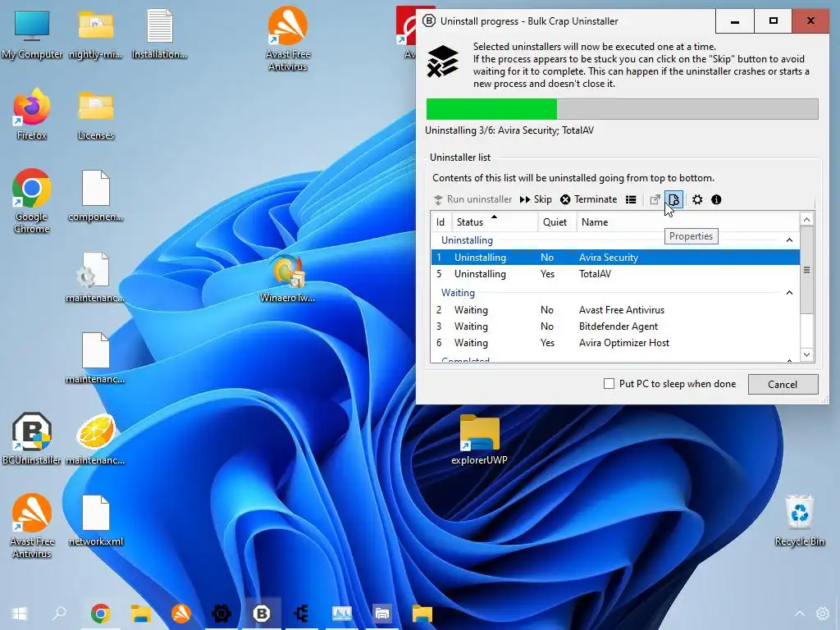Select the Licenses folder on desktop
This screenshot has width=840, height=630.
coord(95,115)
